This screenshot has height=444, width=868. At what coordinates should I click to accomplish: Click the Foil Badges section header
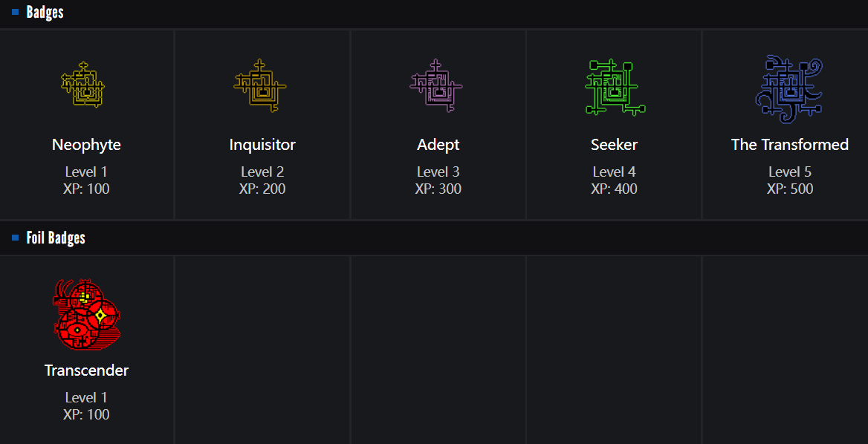[x=56, y=238]
